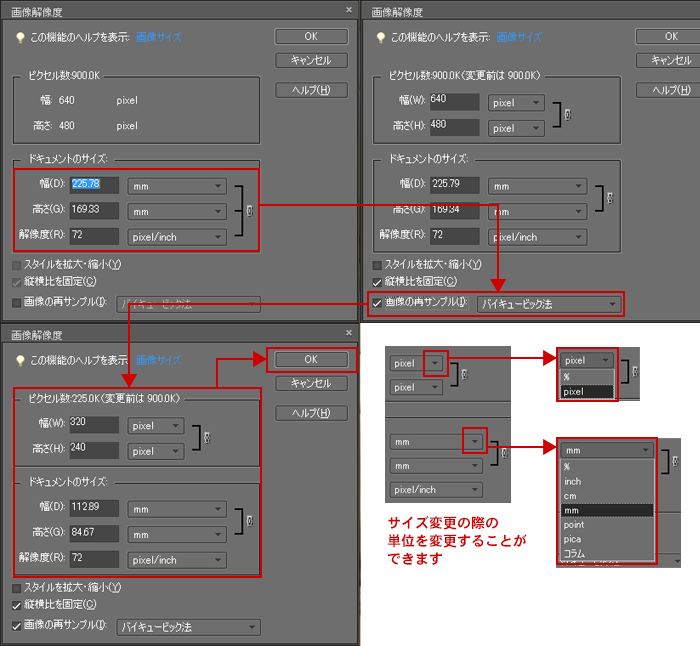Uncheck 縦横比を固定 in the 320-pixel dialog

pyautogui.click(x=17, y=605)
